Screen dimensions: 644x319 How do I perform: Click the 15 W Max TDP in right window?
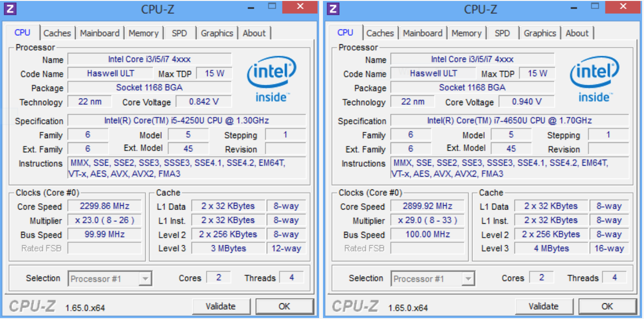[x=537, y=73]
